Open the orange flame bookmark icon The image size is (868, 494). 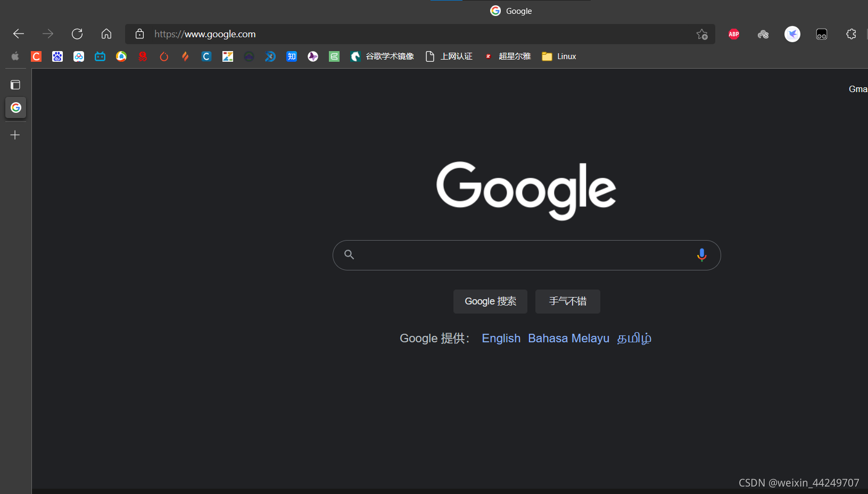click(185, 56)
